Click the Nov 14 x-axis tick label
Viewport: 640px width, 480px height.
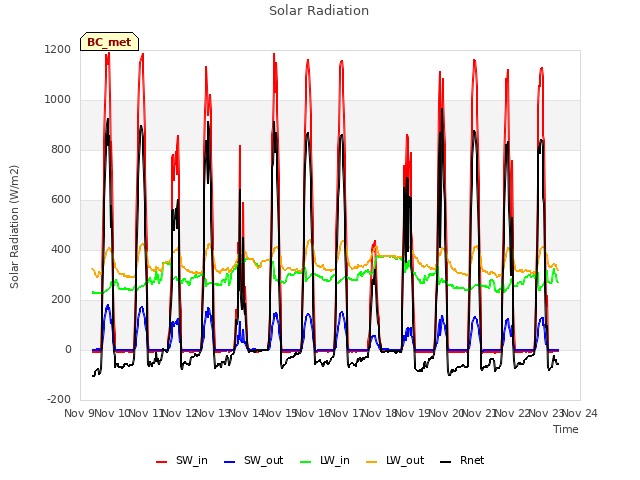pyautogui.click(x=246, y=413)
